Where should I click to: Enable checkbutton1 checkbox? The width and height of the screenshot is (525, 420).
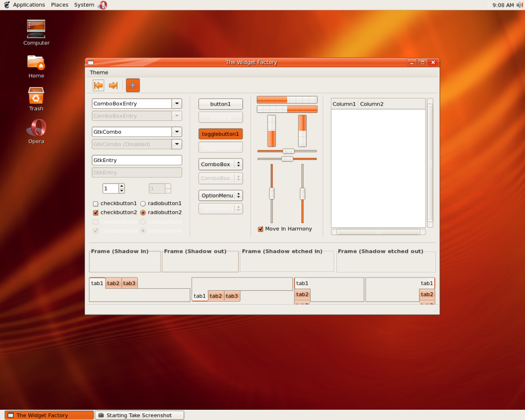tap(95, 204)
